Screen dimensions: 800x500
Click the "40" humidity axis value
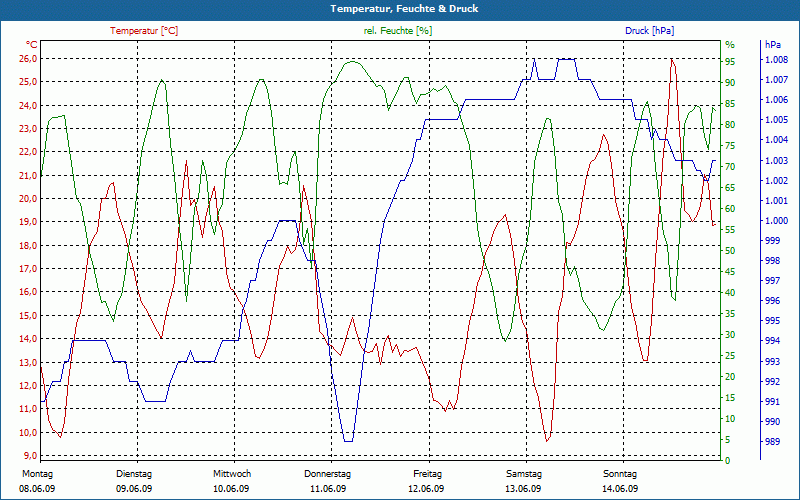(731, 293)
